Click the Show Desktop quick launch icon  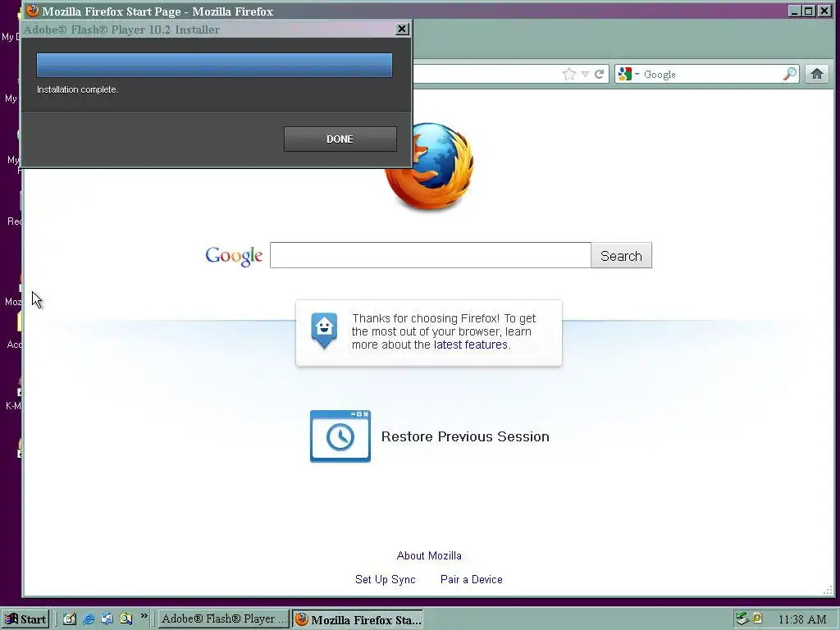pos(70,619)
